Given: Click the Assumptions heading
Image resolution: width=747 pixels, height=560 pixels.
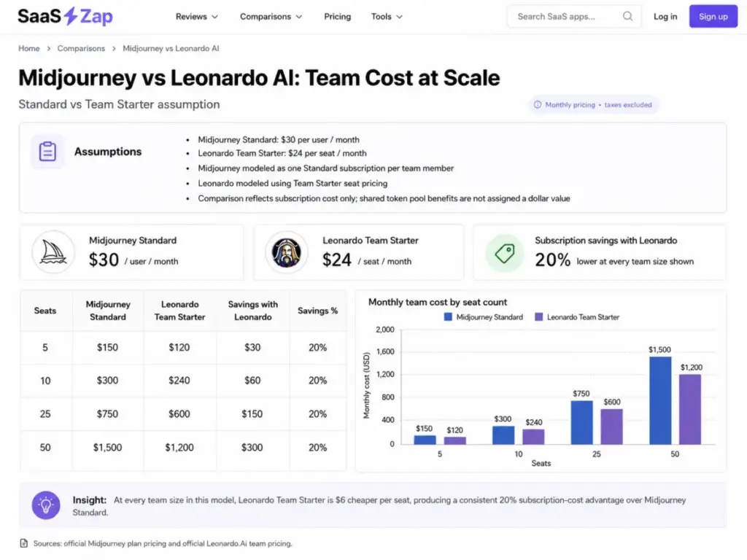Looking at the screenshot, I should pyautogui.click(x=108, y=152).
